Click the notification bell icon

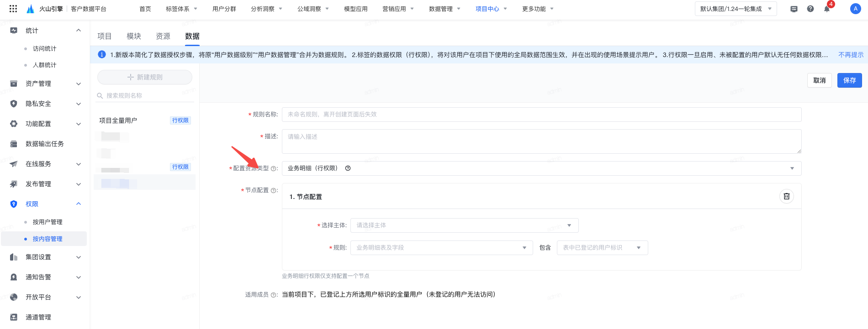click(827, 9)
